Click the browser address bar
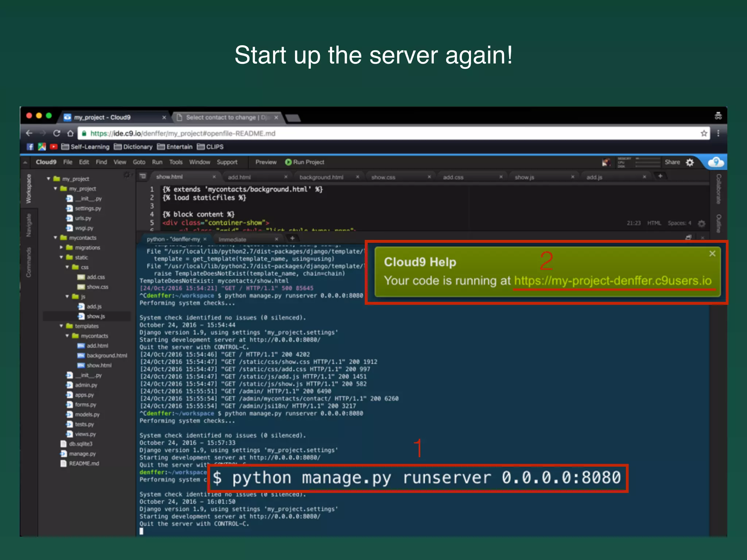 (x=365, y=133)
